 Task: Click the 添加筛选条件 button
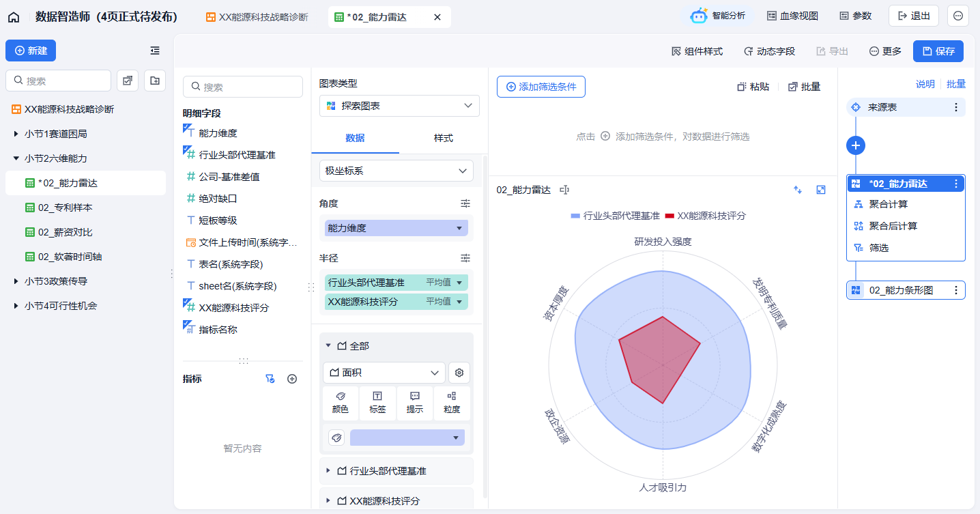[541, 87]
